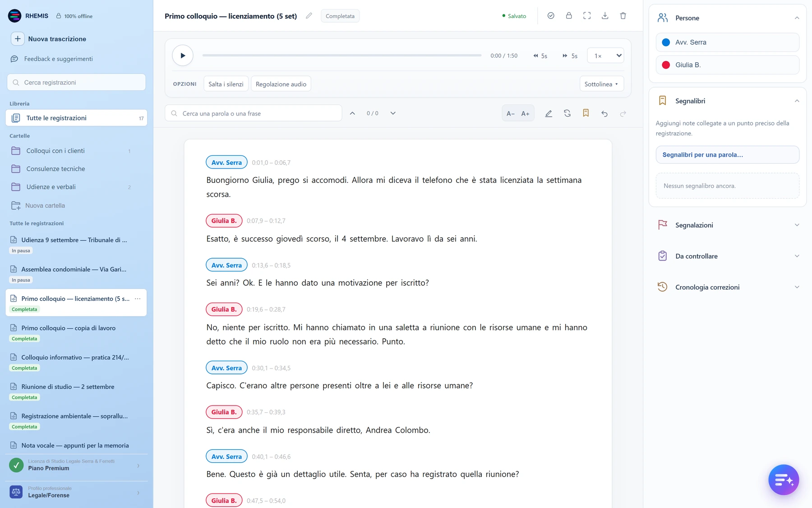812x508 pixels.
Task: Open Nota vocale appunti per la memoria
Action: [x=76, y=445]
